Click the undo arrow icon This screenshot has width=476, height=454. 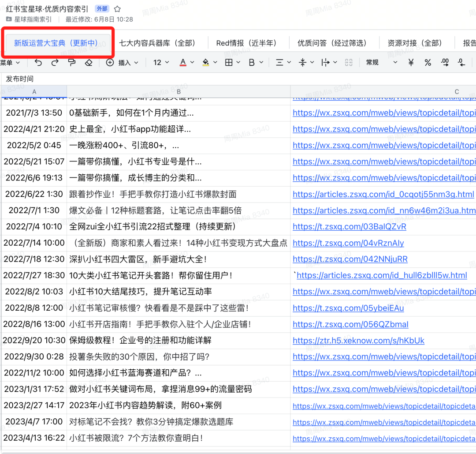(x=38, y=63)
